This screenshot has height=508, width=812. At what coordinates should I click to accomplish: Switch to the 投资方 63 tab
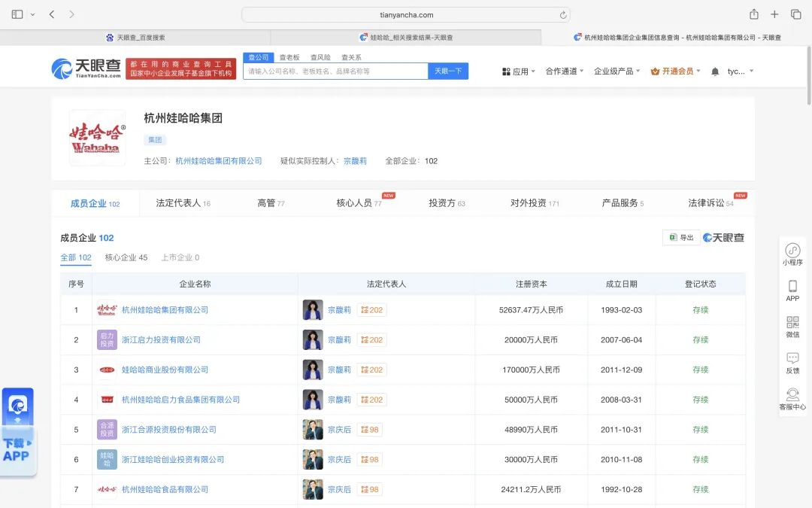coord(447,203)
